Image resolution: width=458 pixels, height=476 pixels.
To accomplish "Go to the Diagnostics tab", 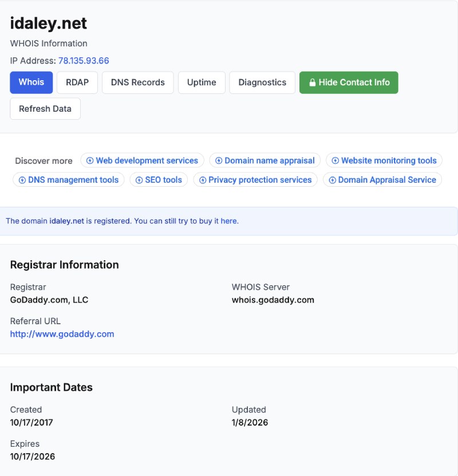I will (x=262, y=82).
